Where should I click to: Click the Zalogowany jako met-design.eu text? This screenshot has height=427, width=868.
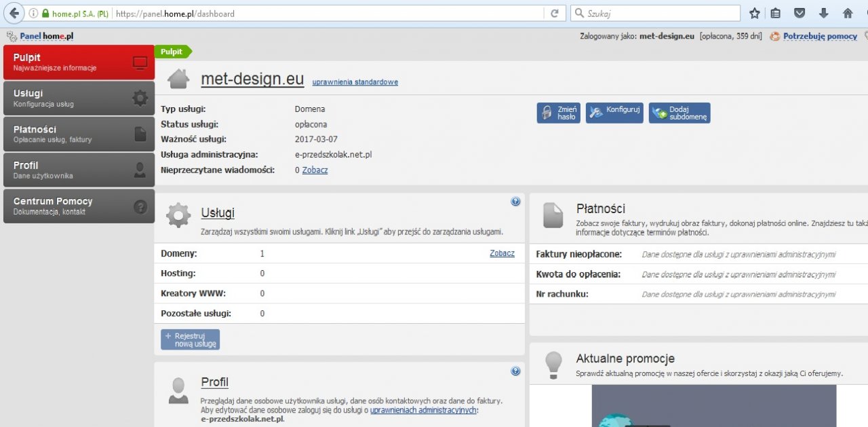pyautogui.click(x=637, y=37)
